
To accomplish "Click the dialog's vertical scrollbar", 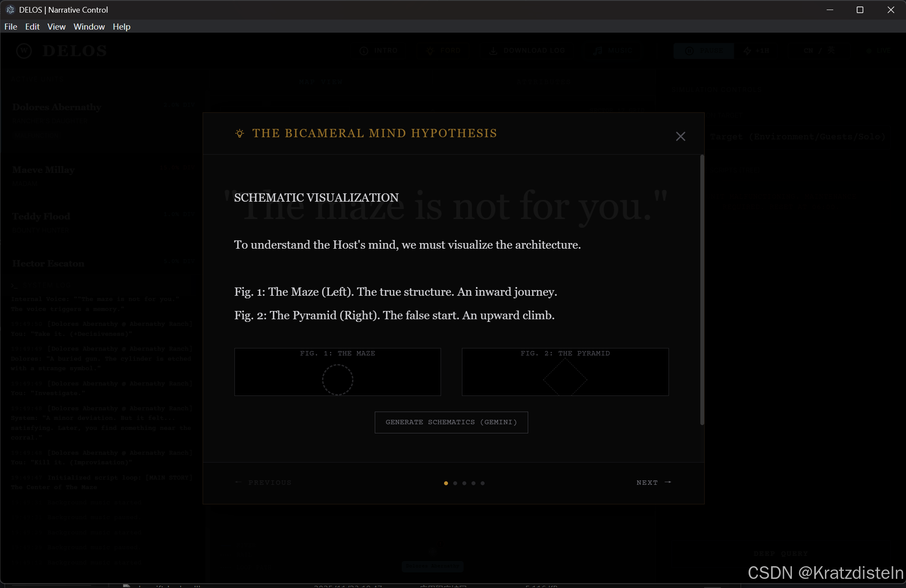I will pos(702,290).
